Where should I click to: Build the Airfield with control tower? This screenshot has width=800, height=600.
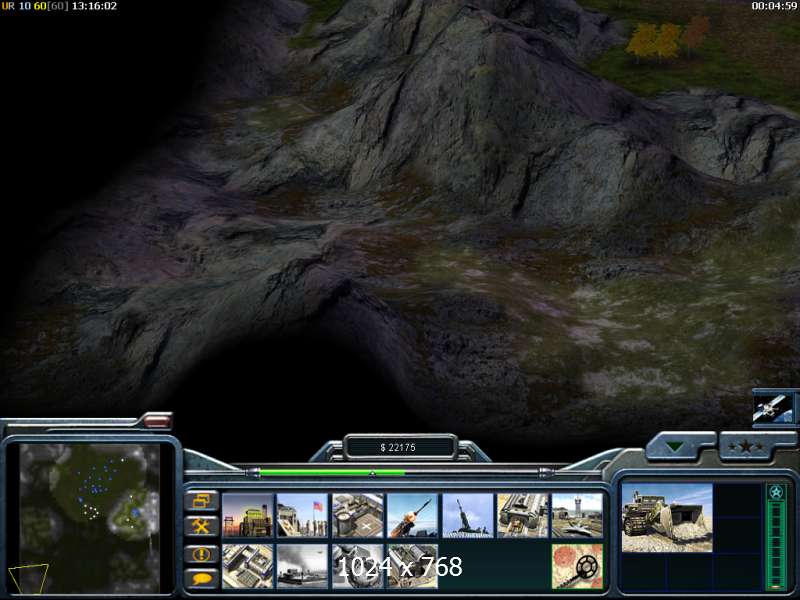578,515
